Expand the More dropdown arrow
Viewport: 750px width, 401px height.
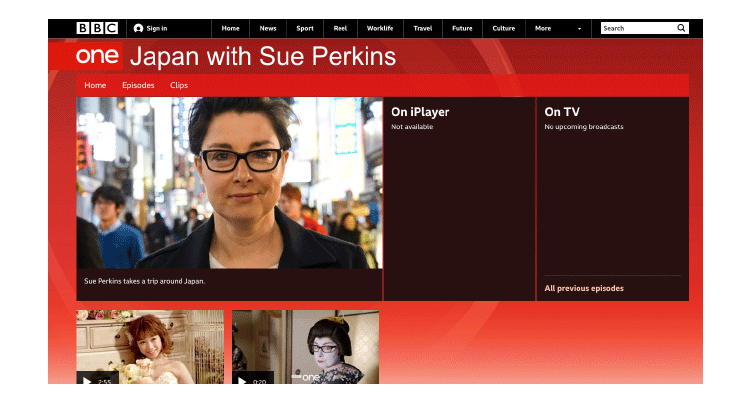tap(579, 29)
